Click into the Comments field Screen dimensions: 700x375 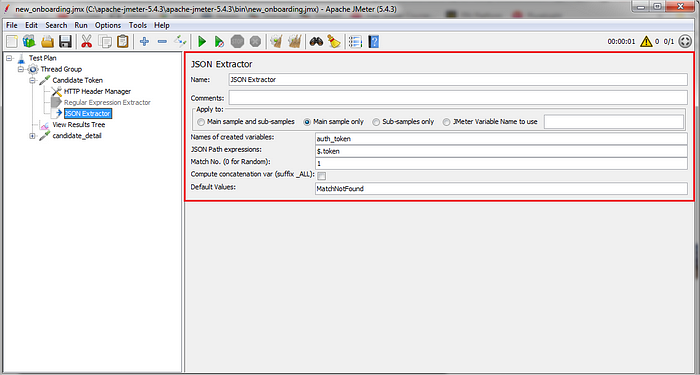point(458,97)
